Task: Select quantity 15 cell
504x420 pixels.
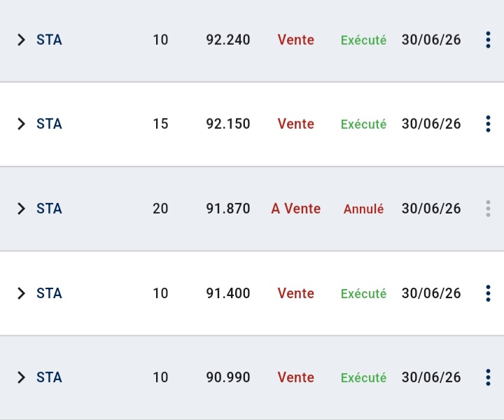Action: pos(160,124)
